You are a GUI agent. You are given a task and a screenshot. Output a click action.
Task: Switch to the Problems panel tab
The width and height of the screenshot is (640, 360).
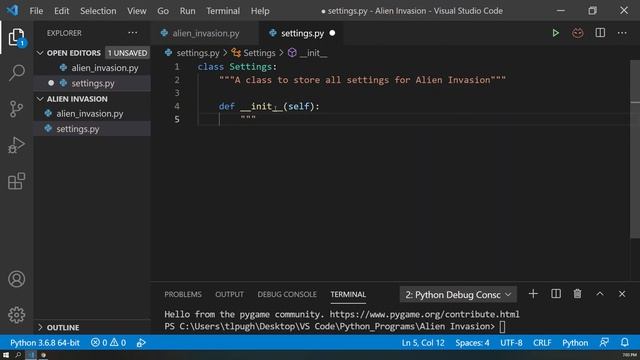click(183, 294)
